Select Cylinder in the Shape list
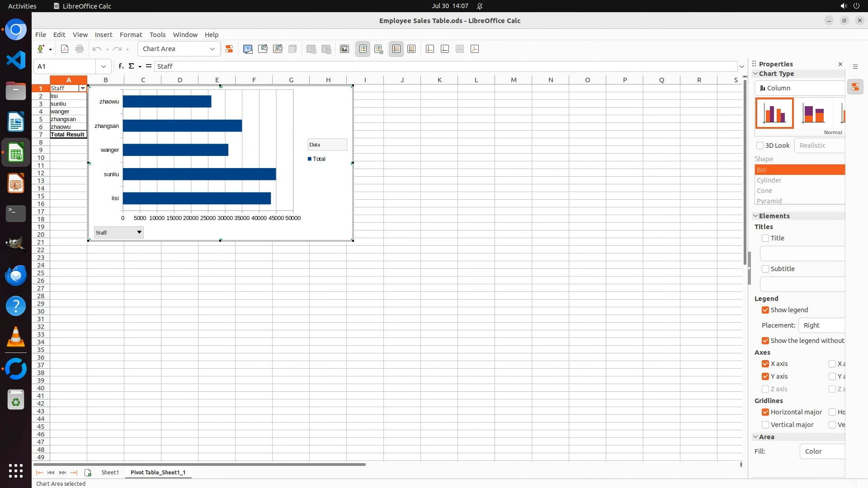This screenshot has width=868, height=488. coord(769,180)
